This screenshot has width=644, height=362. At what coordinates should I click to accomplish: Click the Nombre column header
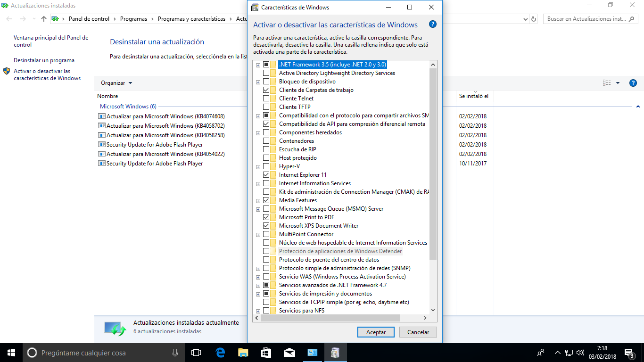click(x=107, y=96)
